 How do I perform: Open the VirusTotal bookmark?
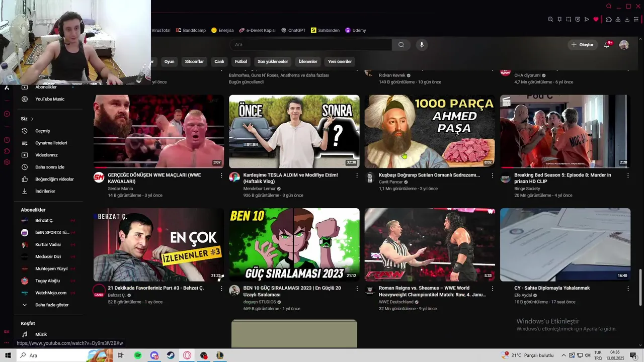click(160, 30)
